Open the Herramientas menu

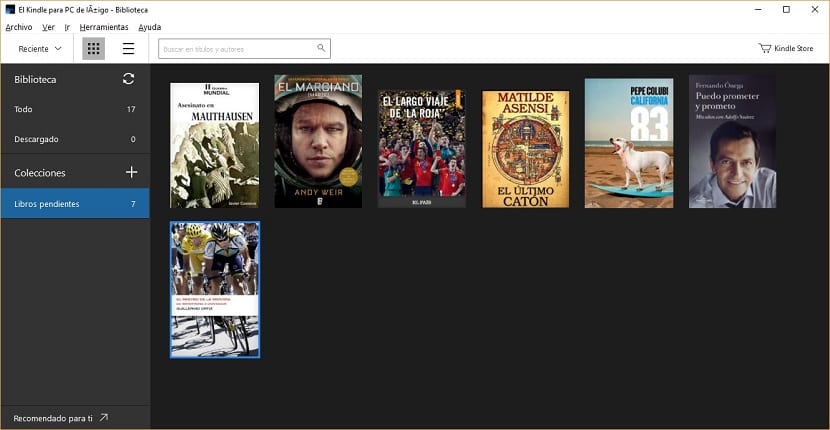pyautogui.click(x=104, y=27)
